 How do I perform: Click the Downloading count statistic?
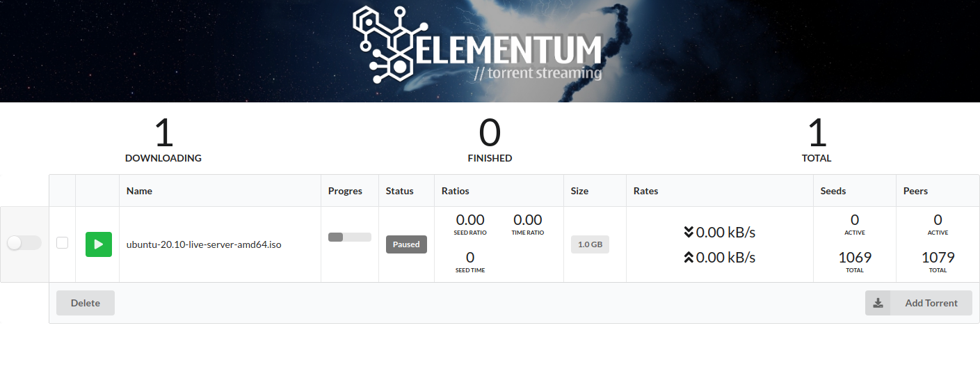coord(163,140)
